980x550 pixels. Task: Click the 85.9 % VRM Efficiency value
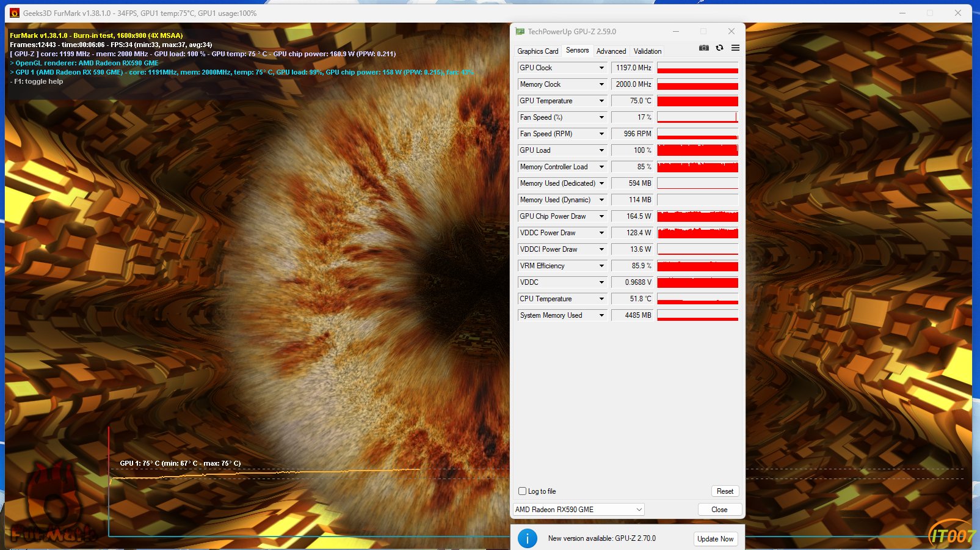click(x=633, y=266)
